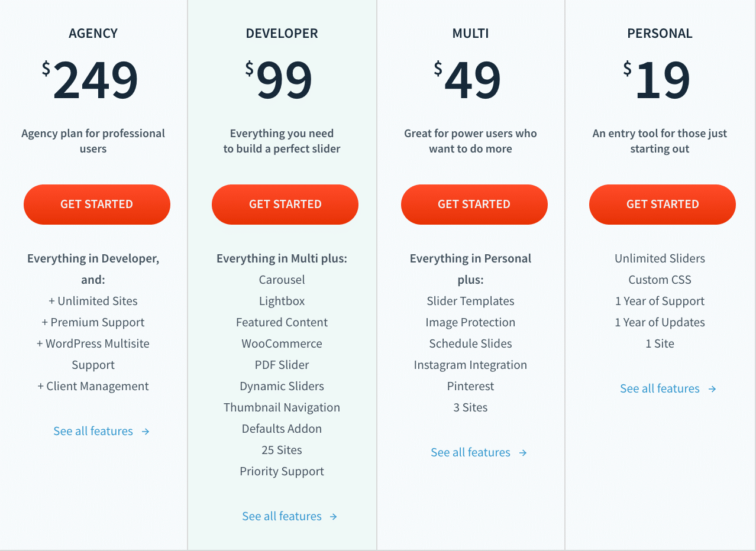View "See all features" in Developer column

pos(282,517)
